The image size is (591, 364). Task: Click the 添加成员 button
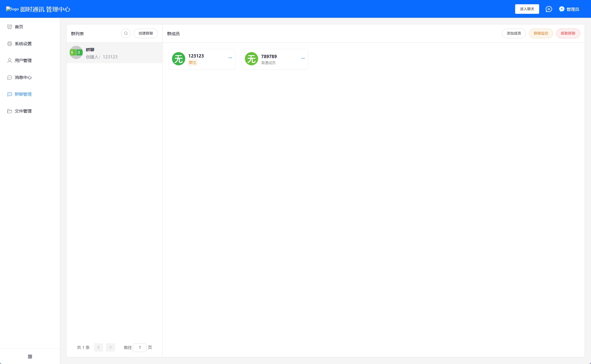coord(514,33)
